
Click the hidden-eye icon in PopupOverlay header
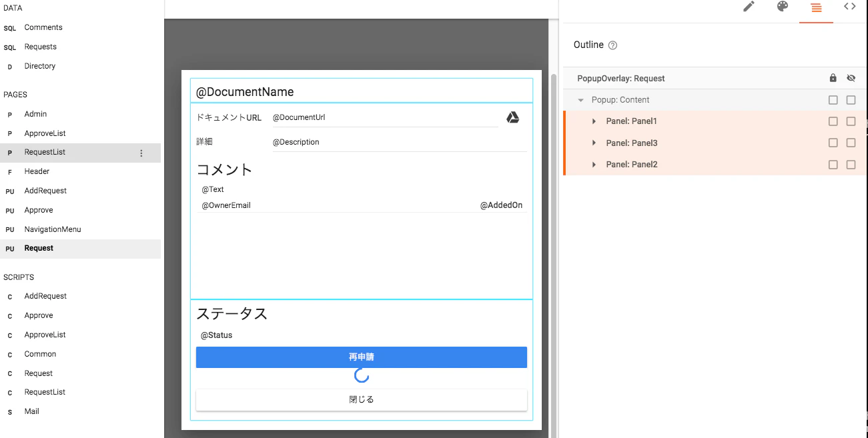(x=851, y=78)
